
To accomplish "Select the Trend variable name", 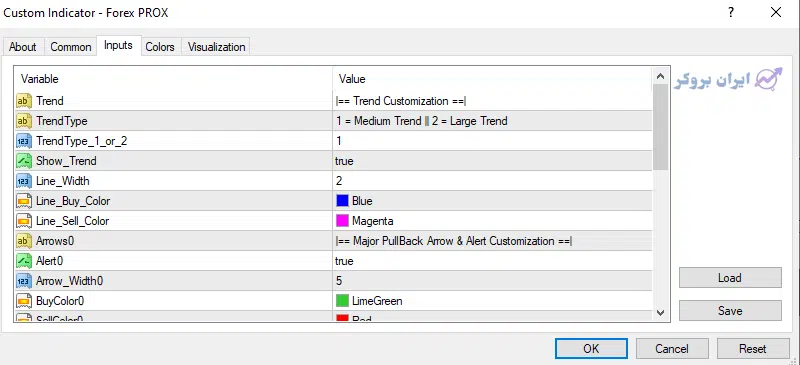I will point(49,101).
